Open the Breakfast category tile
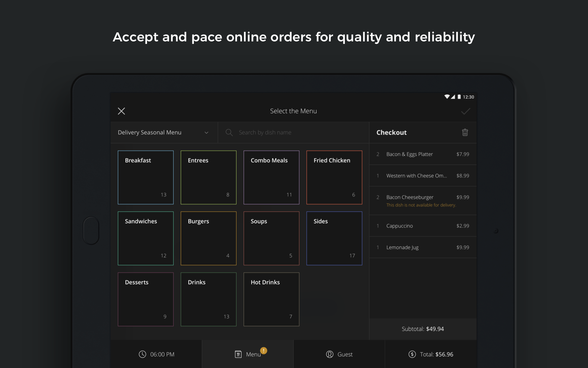588x368 pixels. coord(146,177)
